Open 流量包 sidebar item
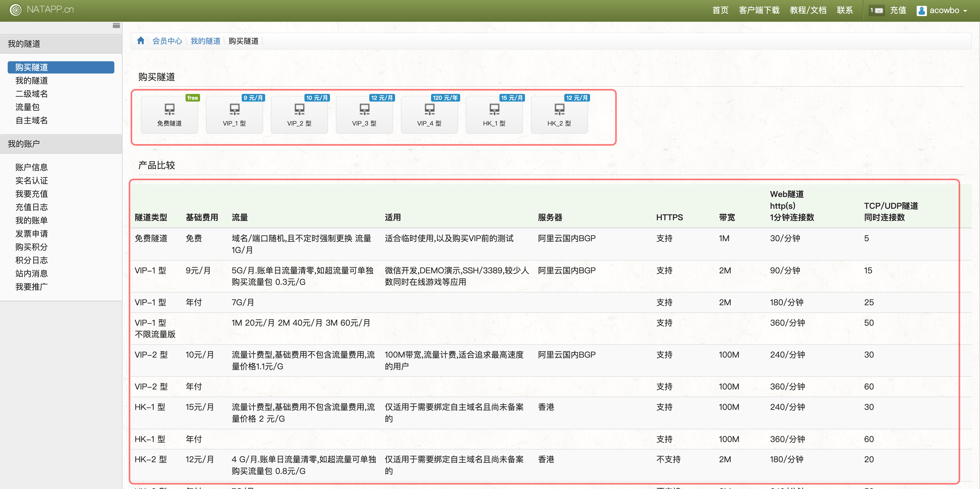Image resolution: width=980 pixels, height=489 pixels. 27,107
